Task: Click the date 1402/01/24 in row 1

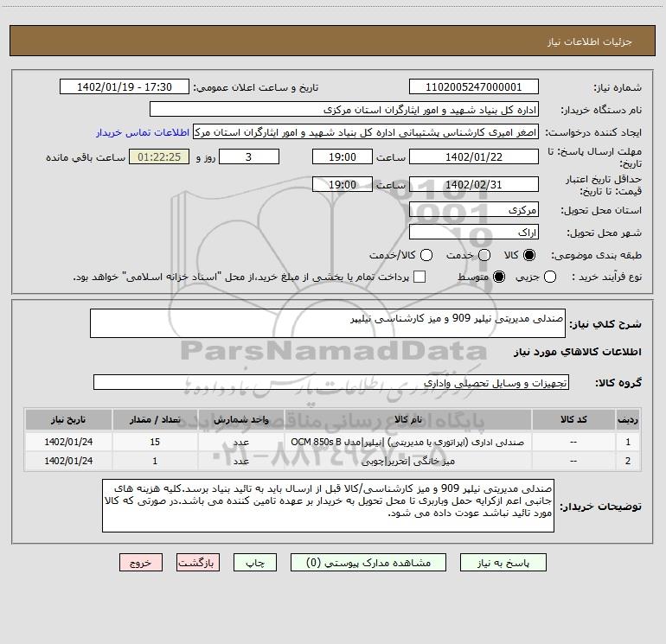Action: point(68,442)
